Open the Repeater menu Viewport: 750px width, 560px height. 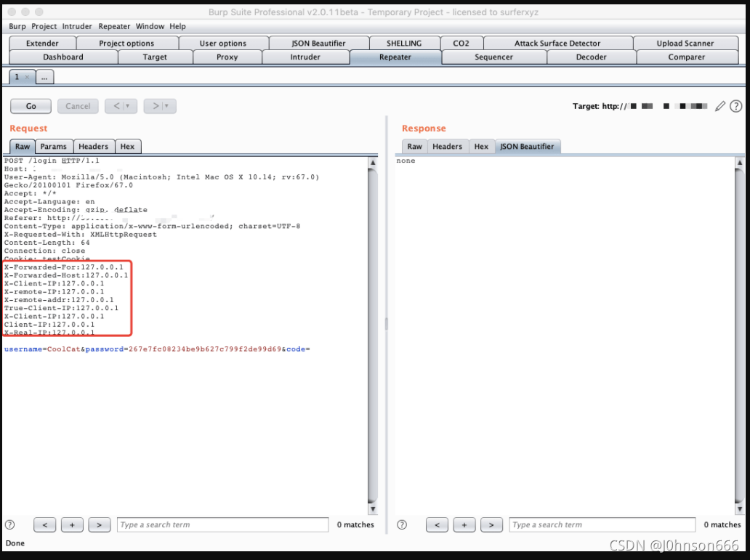coord(114,26)
